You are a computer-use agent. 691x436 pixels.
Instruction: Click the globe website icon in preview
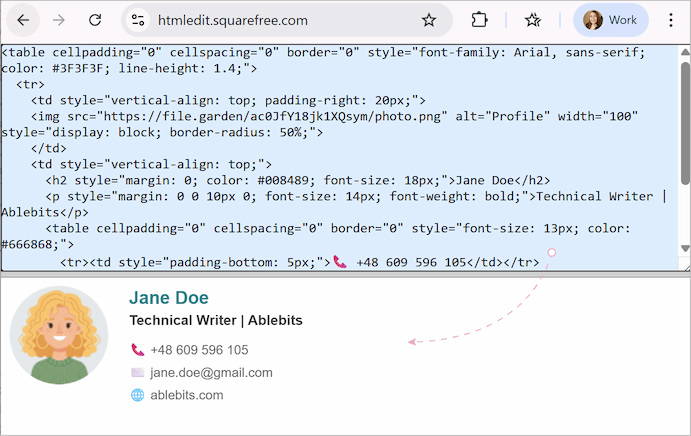point(137,395)
